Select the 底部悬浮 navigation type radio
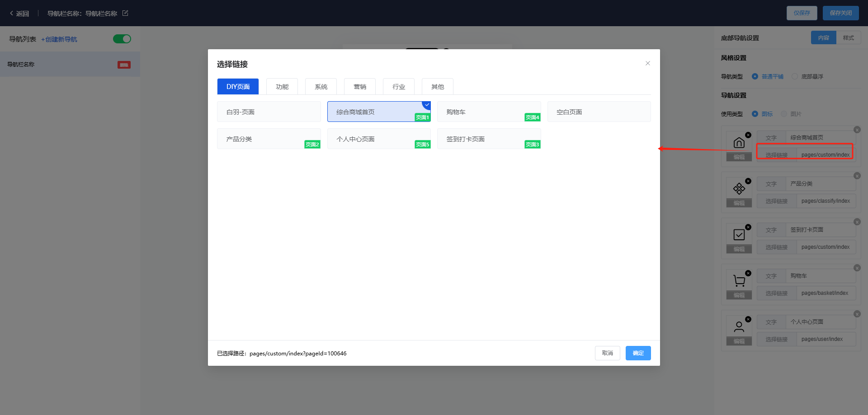This screenshot has width=868, height=415. [795, 76]
